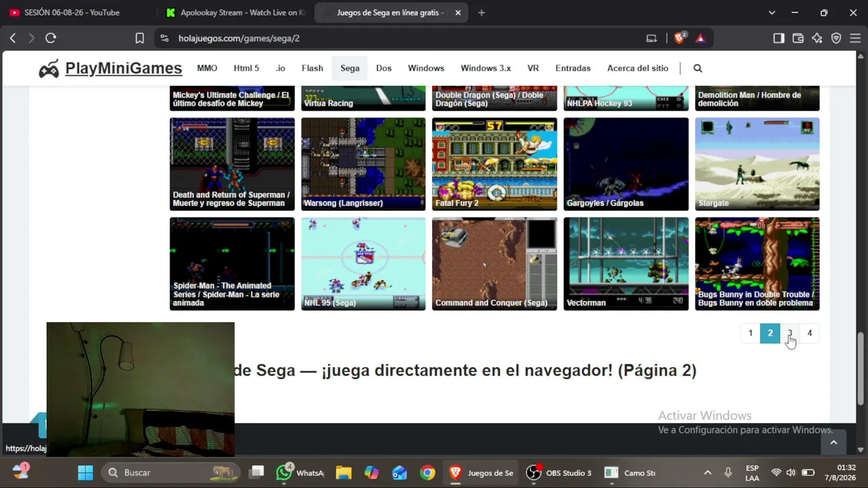The height and width of the screenshot is (488, 868).
Task: Open the Leo AI assistant icon
Action: coord(817,39)
